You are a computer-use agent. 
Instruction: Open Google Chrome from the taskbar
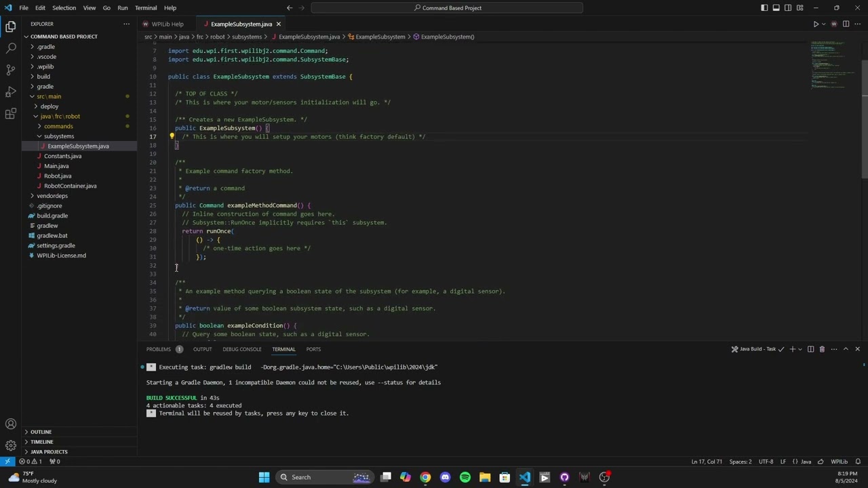pyautogui.click(x=425, y=477)
